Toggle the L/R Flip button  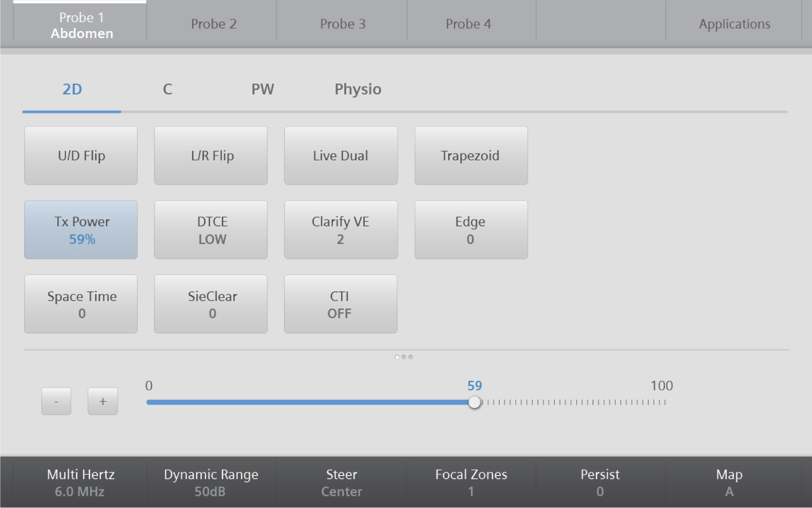211,156
